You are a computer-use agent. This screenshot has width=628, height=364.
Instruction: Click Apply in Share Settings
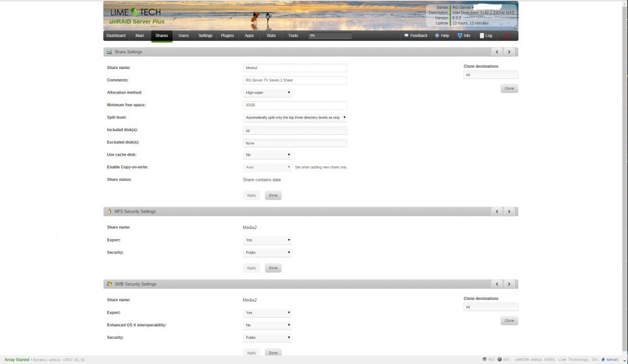[x=251, y=195]
